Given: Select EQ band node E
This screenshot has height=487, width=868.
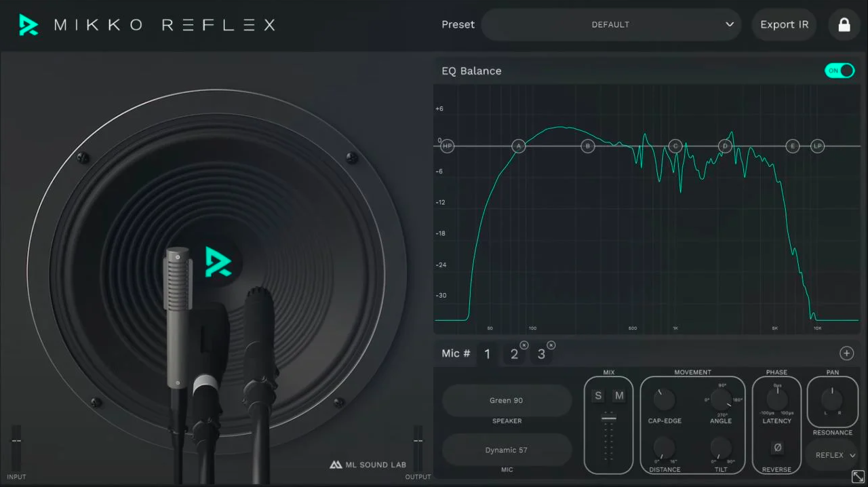Looking at the screenshot, I should tap(792, 146).
